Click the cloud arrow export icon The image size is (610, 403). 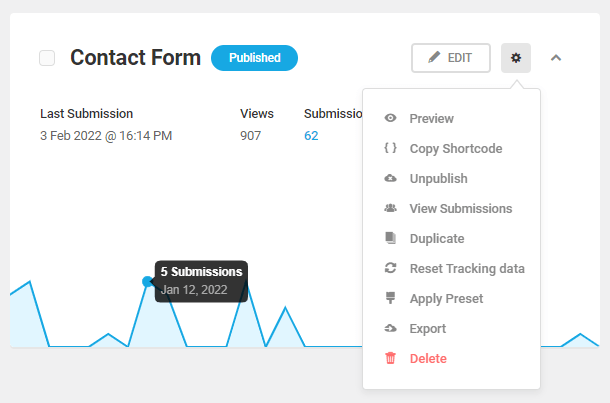click(391, 328)
